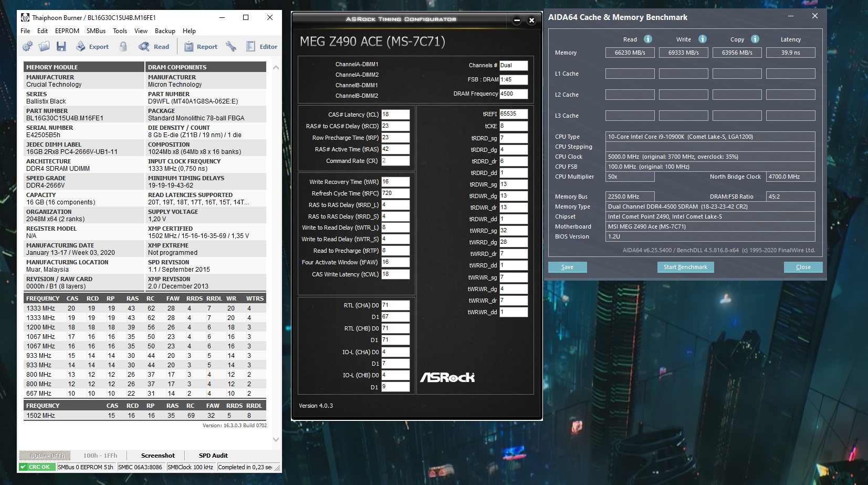Click 'SMBClock 100 kHz' in the status bar

point(191,467)
